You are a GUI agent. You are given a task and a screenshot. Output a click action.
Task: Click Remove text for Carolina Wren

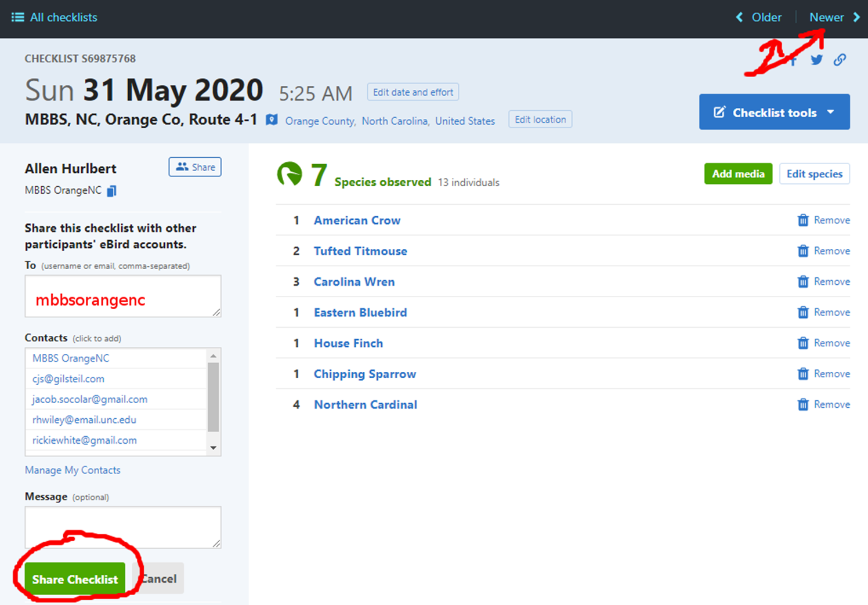click(832, 282)
